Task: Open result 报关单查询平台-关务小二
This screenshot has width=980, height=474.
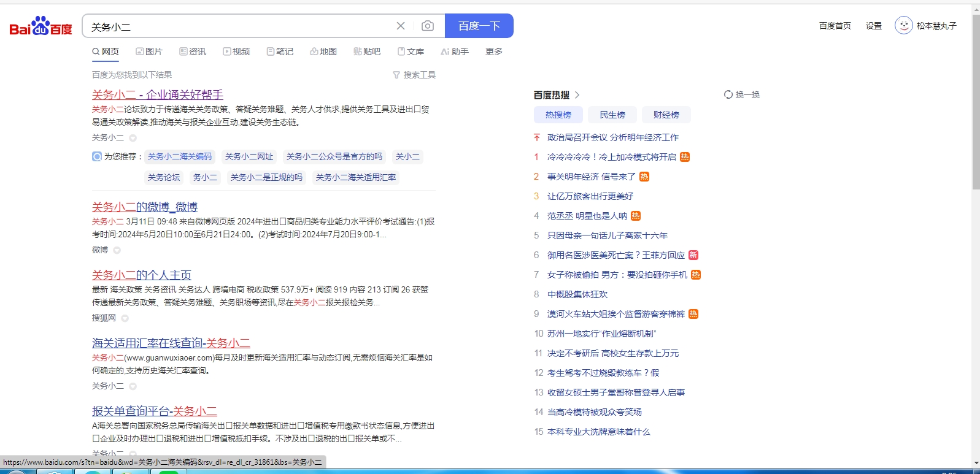Action: coord(155,411)
